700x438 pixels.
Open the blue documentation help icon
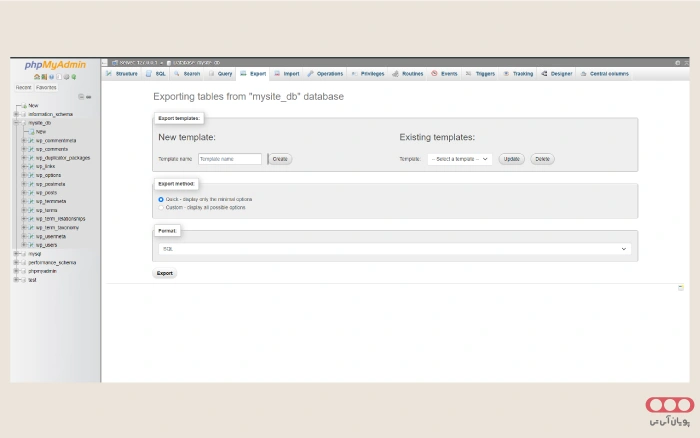click(51, 77)
